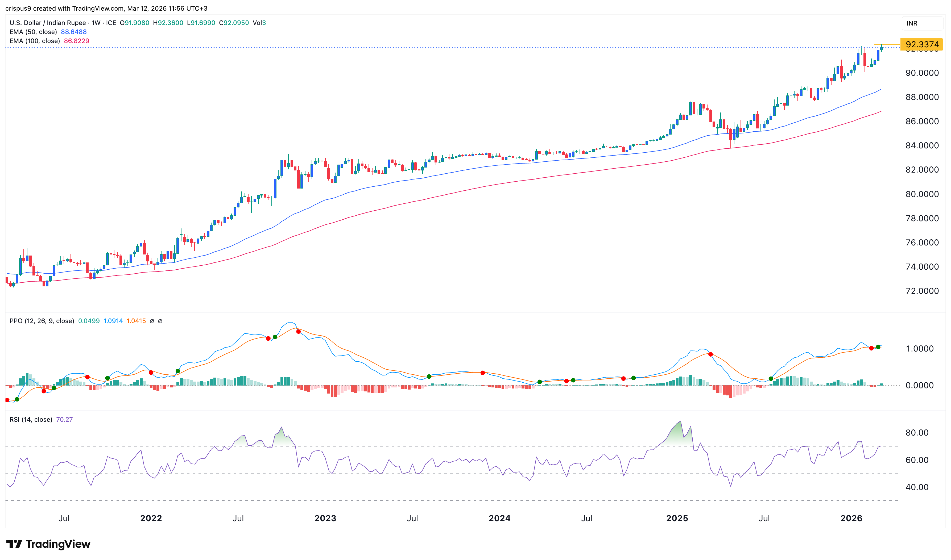951x560 pixels.
Task: Click the TradingView logo at bottom left
Action: tap(48, 544)
